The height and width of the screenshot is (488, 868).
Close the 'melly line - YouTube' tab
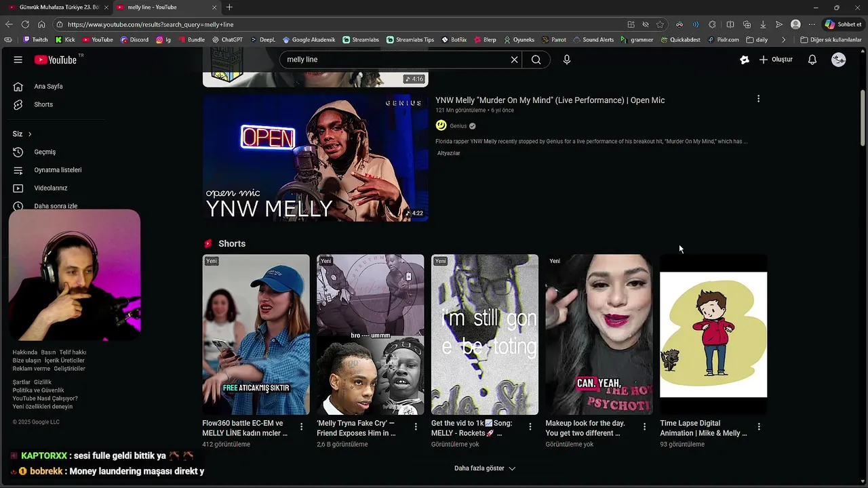[215, 7]
